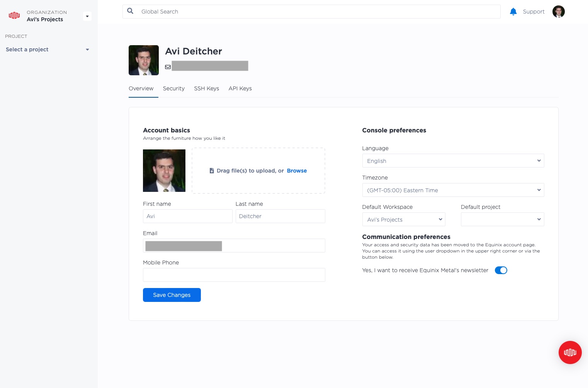Open the Language dropdown showing English
The height and width of the screenshot is (388, 588).
click(453, 161)
